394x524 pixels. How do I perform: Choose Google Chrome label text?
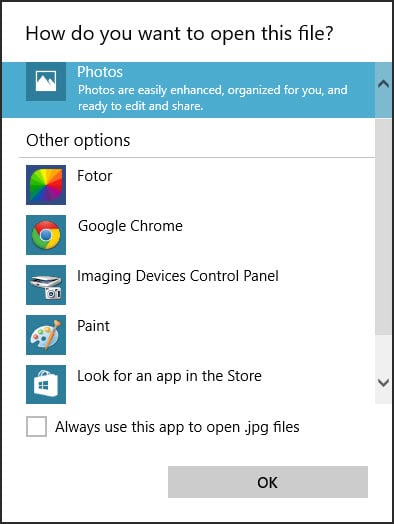coord(130,226)
